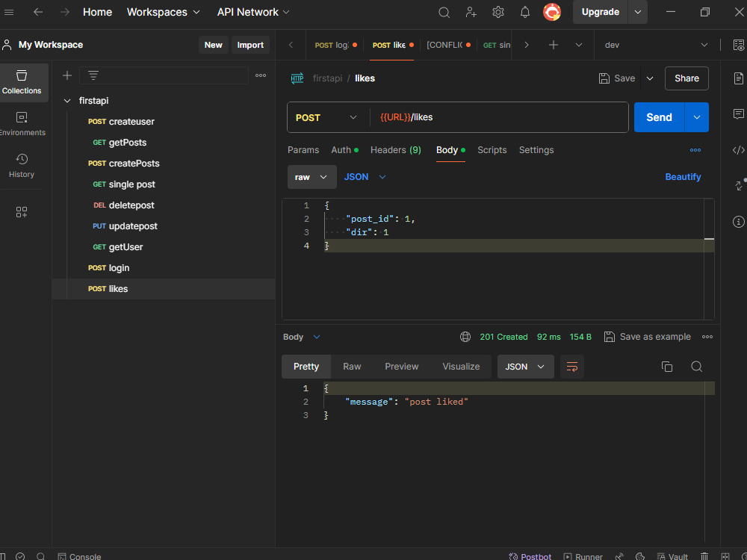The height and width of the screenshot is (560, 747).
Task: Change request body JSON language dropdown
Action: 365,177
